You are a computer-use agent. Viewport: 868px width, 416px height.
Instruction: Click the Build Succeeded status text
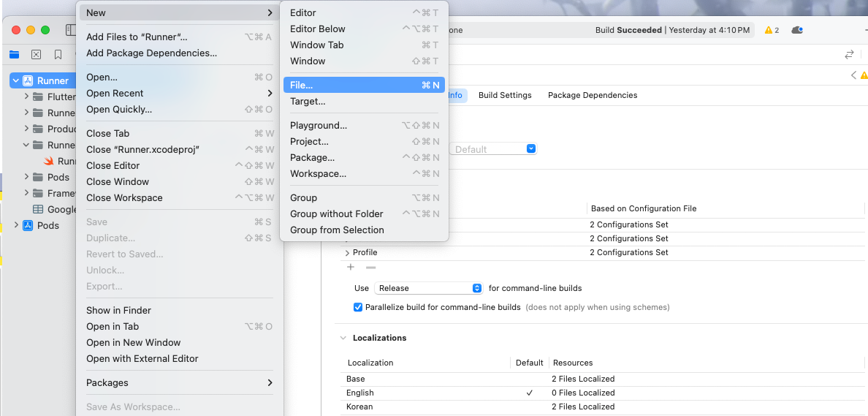point(628,30)
